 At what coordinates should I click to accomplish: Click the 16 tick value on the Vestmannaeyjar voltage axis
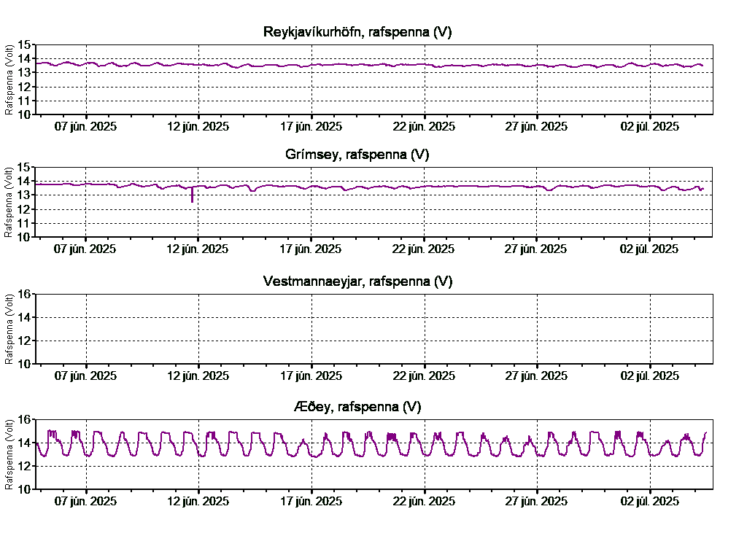pyautogui.click(x=24, y=295)
